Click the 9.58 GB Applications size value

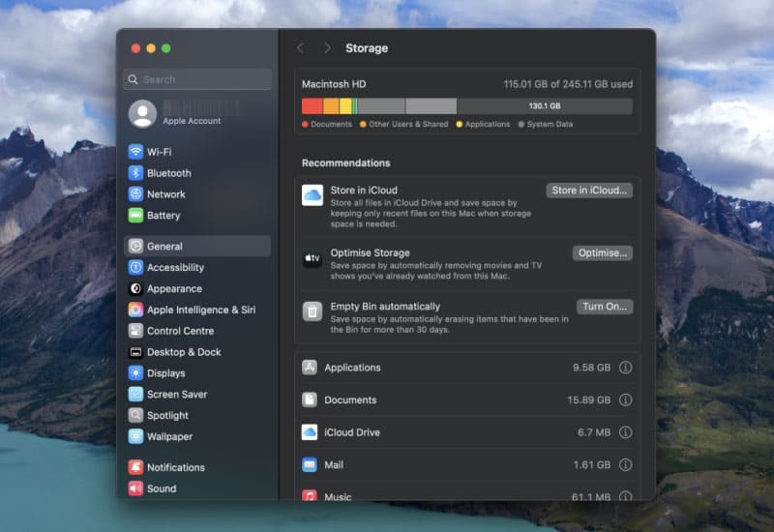pyautogui.click(x=591, y=368)
